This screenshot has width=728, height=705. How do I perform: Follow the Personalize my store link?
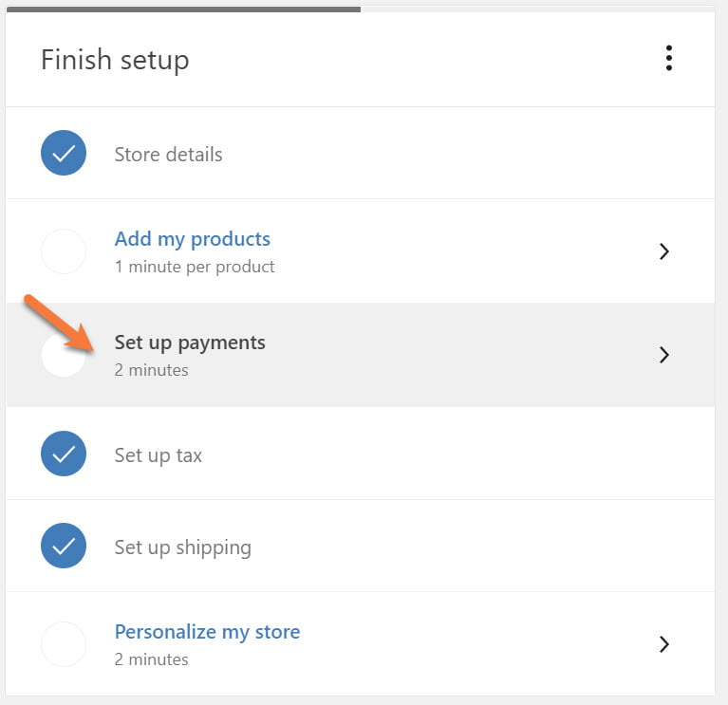(207, 632)
